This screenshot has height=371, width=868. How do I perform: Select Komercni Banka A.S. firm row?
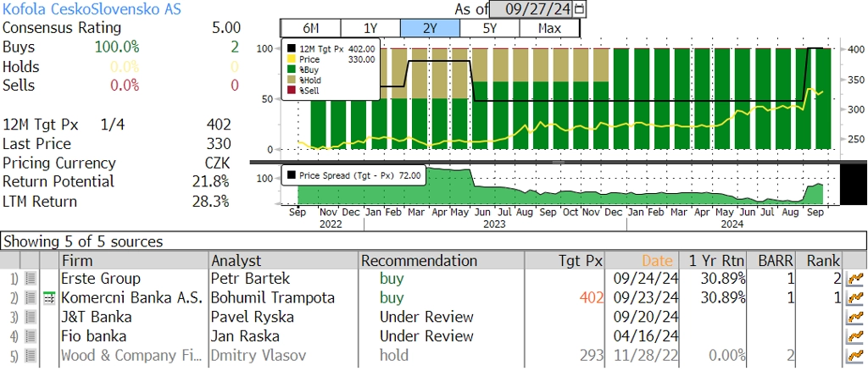[x=133, y=298]
